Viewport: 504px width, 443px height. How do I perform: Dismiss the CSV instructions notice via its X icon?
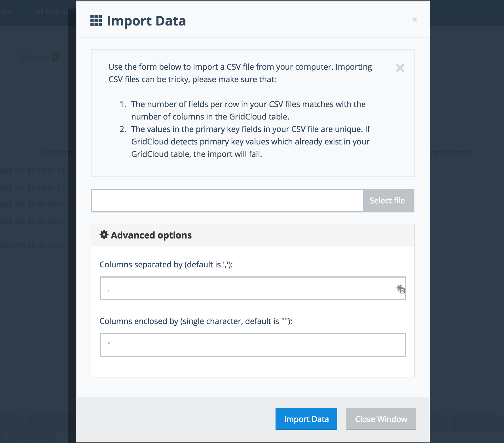tap(400, 68)
